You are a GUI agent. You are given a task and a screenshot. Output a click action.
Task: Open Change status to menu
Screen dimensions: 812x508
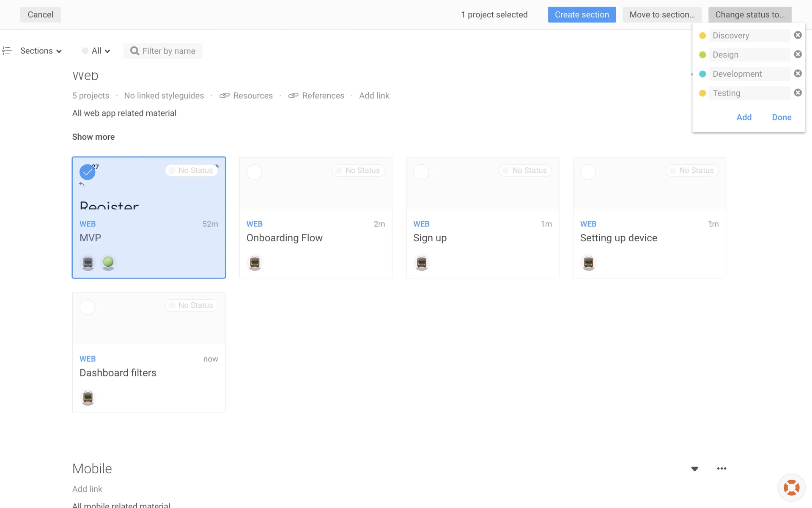[x=749, y=15]
